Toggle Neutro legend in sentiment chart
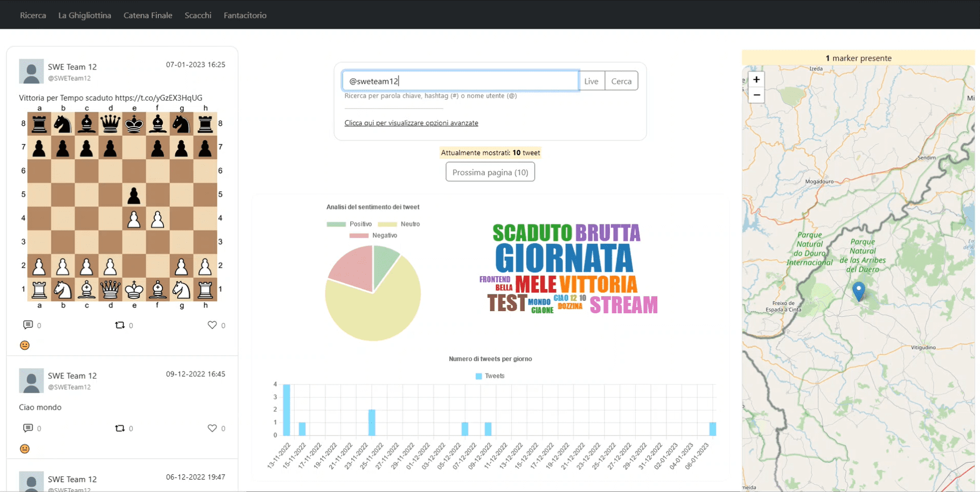 point(399,224)
